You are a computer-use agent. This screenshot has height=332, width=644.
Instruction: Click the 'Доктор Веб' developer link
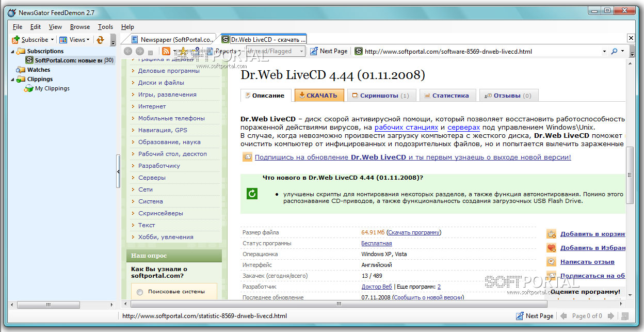point(377,287)
